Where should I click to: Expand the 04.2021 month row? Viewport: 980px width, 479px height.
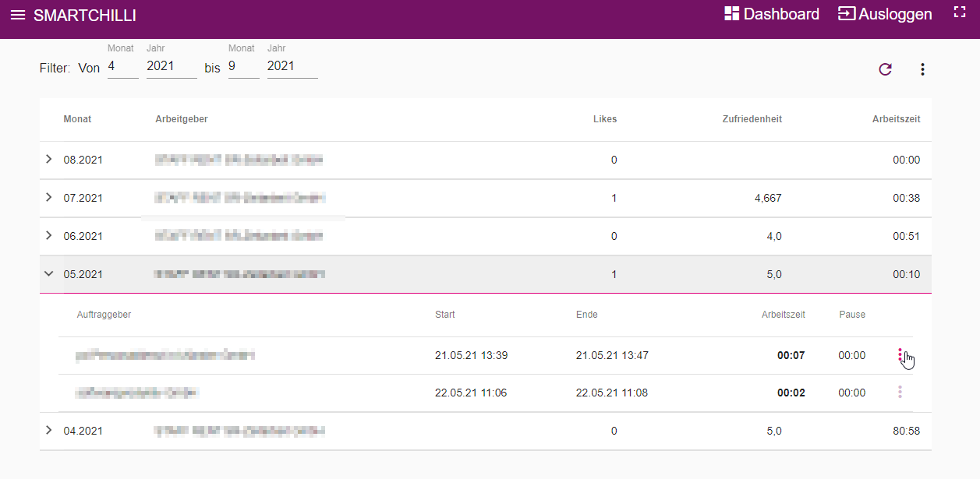[49, 430]
